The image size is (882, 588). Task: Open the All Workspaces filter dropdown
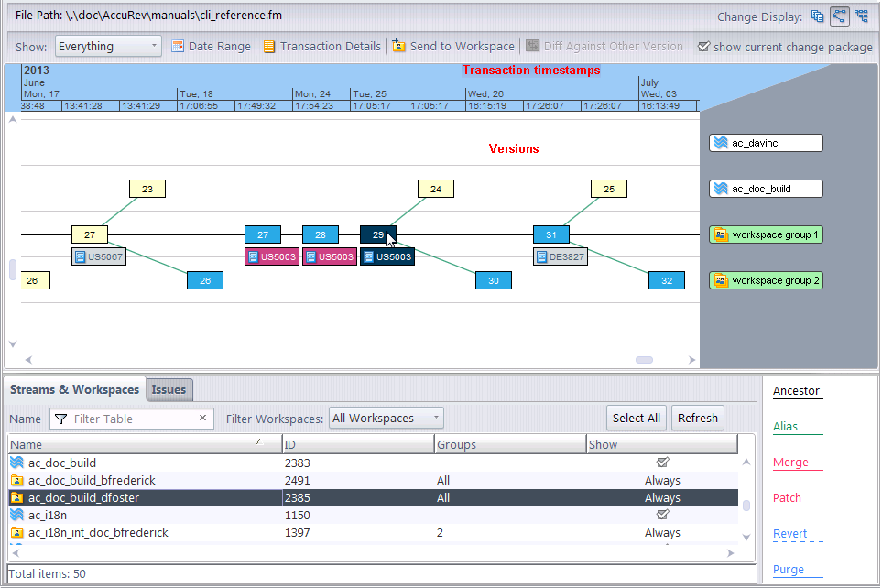(387, 419)
